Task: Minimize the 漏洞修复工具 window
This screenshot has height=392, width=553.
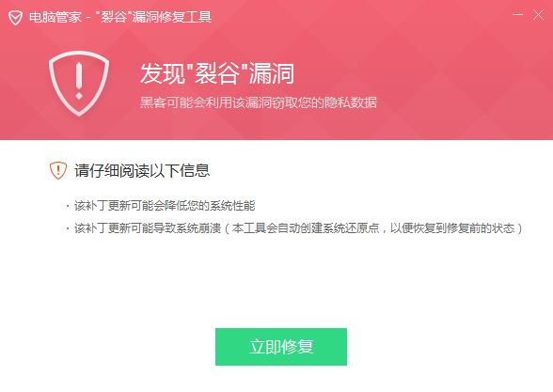Action: coord(517,15)
